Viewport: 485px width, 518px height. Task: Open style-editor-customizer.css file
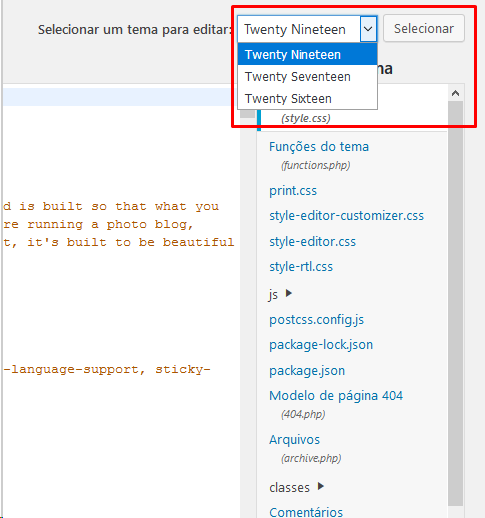pos(346,216)
